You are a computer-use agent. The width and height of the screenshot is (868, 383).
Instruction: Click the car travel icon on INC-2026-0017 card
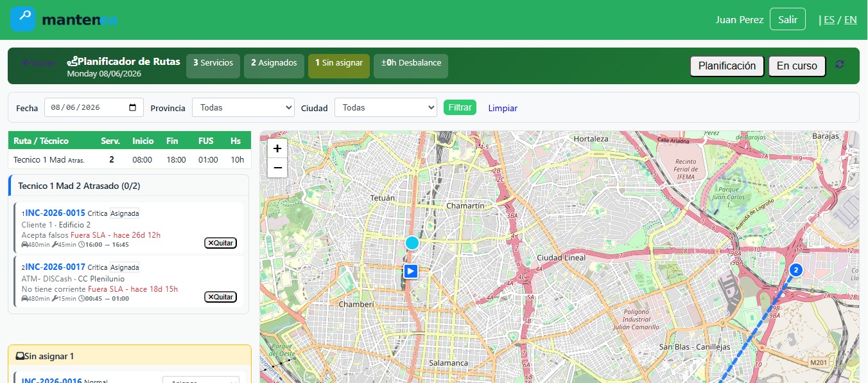pyautogui.click(x=25, y=299)
